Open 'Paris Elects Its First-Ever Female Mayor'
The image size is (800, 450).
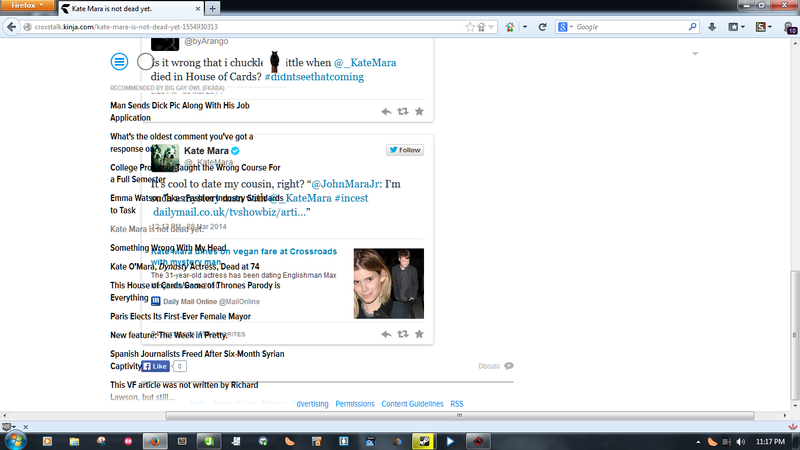[x=180, y=316]
